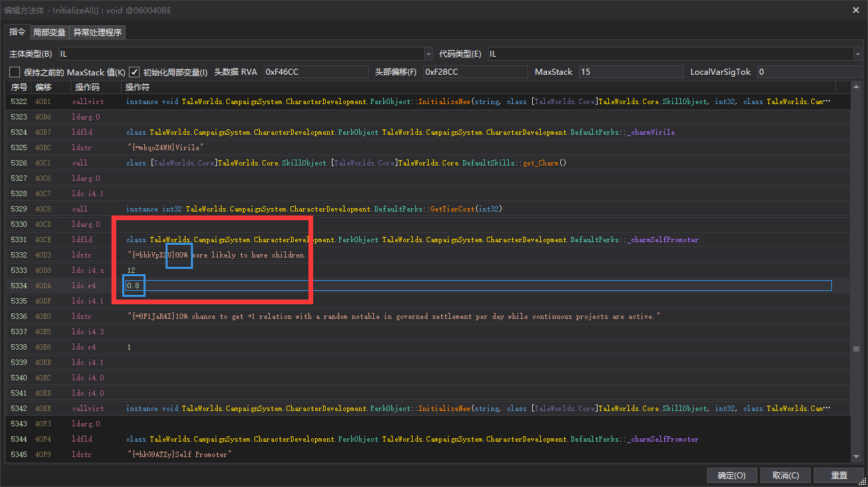Screen dimensions: 868x487
Task: Click the 头数据 RVA input field
Action: 316,71
